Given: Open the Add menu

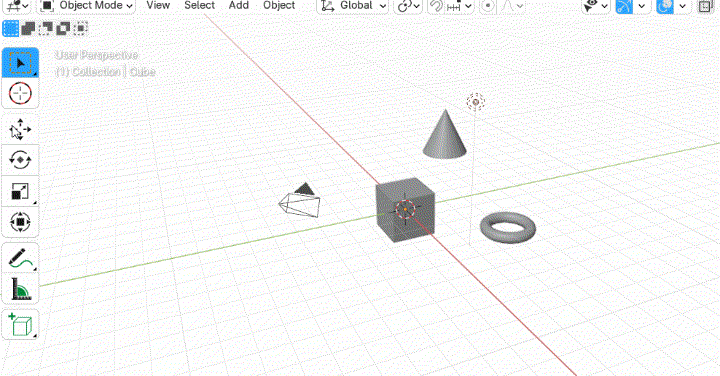Looking at the screenshot, I should pos(239,6).
